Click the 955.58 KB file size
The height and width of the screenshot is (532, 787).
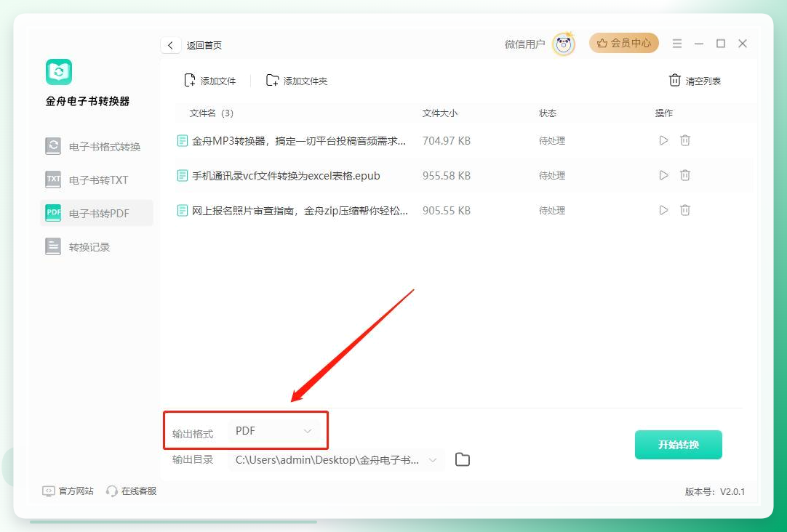click(x=446, y=176)
